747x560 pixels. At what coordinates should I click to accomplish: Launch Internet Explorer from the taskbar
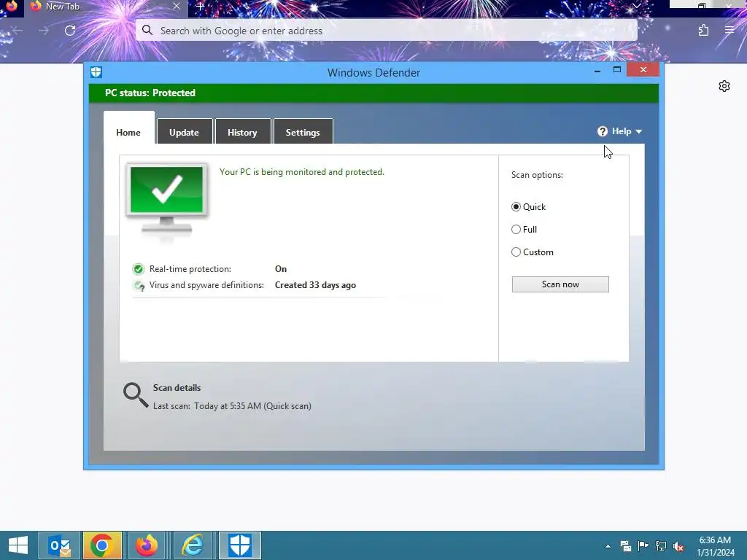pyautogui.click(x=193, y=545)
